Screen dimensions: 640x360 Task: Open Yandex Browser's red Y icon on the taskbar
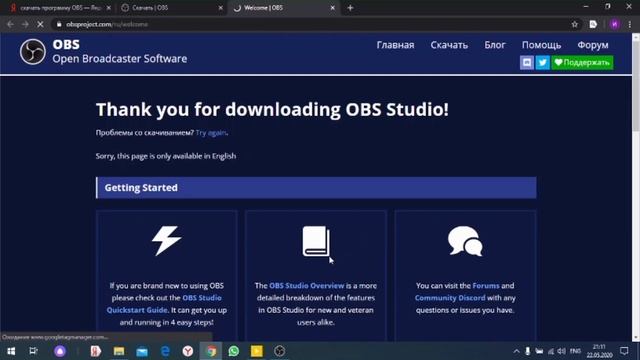point(188,351)
